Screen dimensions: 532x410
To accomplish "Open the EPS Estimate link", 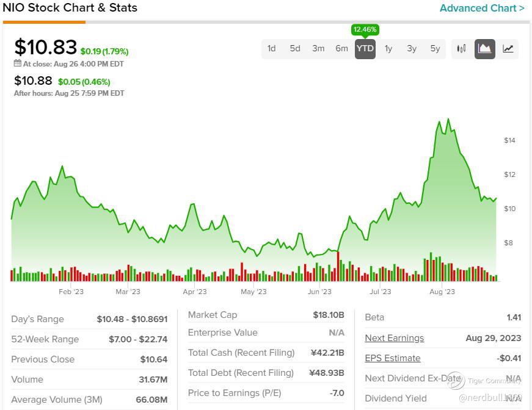I will click(393, 358).
